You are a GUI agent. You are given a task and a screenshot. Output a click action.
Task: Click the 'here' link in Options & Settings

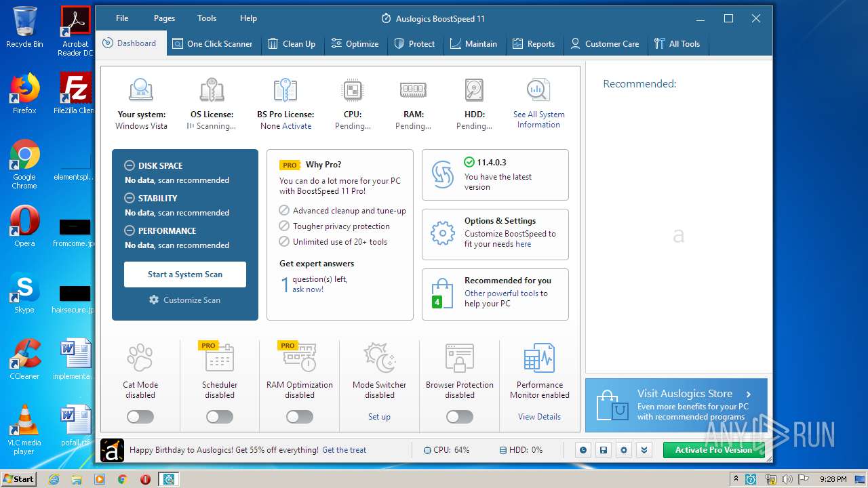point(523,244)
